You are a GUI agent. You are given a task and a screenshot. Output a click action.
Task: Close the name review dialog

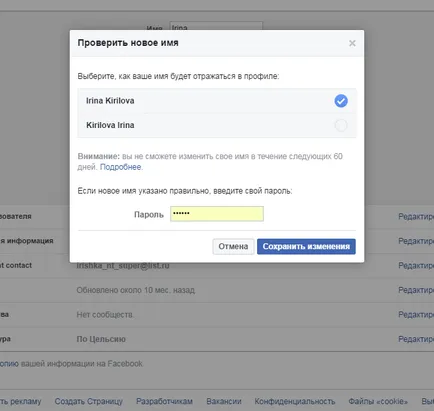point(352,43)
